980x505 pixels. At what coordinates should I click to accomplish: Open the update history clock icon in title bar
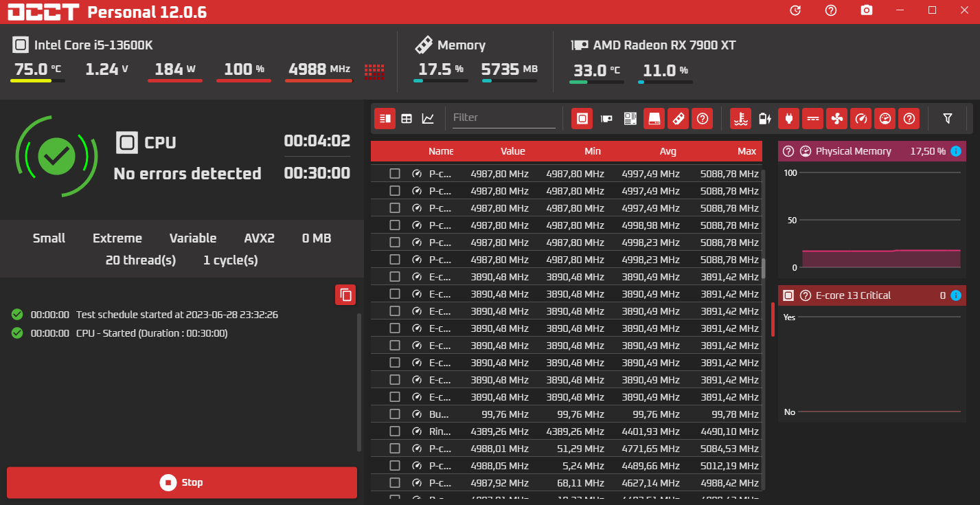pos(795,10)
